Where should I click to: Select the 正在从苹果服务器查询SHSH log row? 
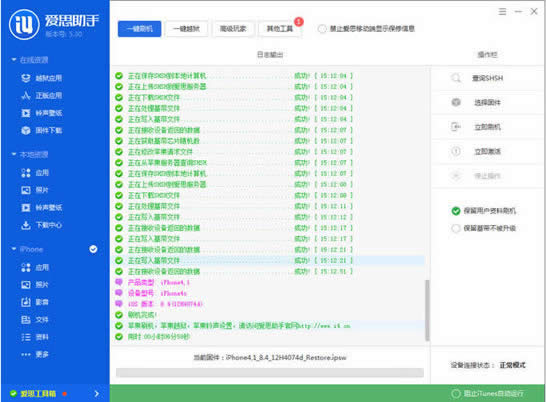pos(268,162)
